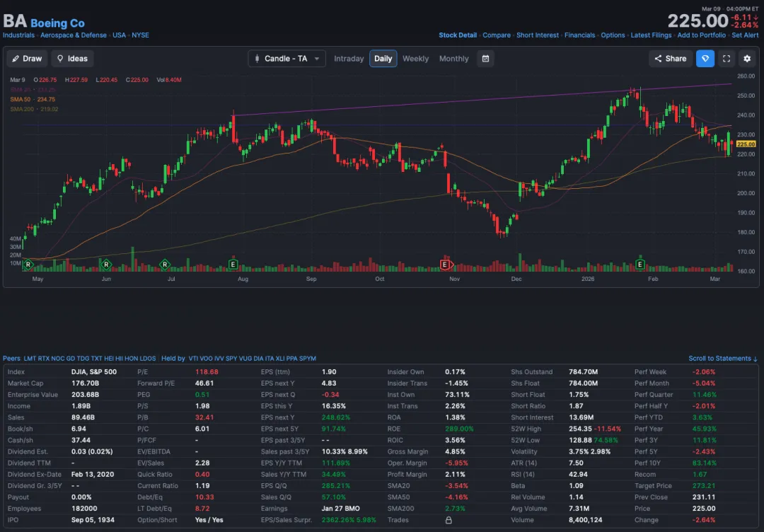764x532 pixels.
Task: Click the P/E value 118.68
Action: (207, 371)
